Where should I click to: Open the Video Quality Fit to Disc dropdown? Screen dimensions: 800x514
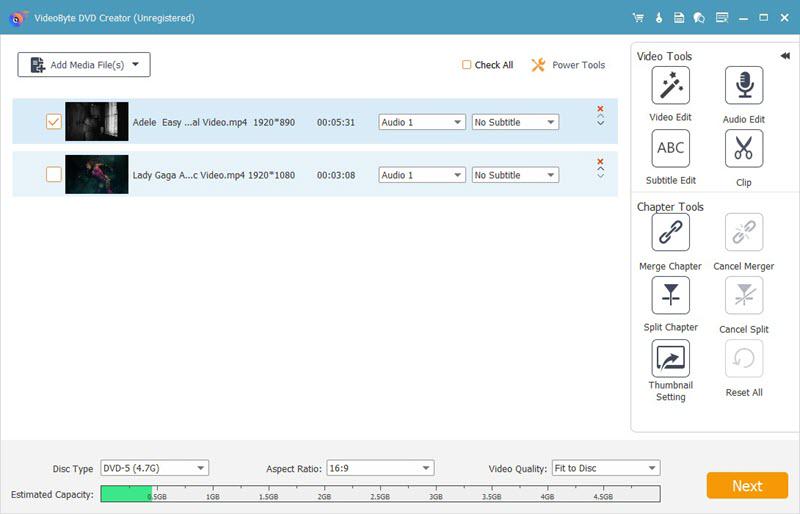tap(606, 468)
